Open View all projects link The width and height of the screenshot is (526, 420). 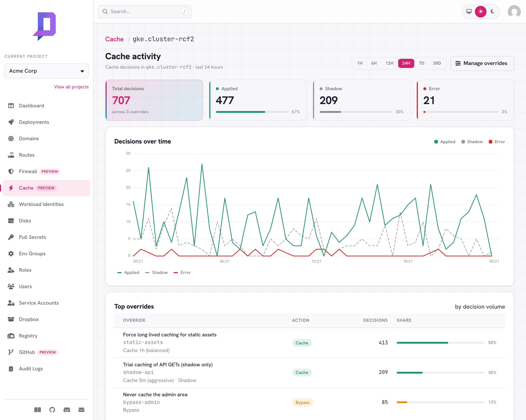pos(71,87)
